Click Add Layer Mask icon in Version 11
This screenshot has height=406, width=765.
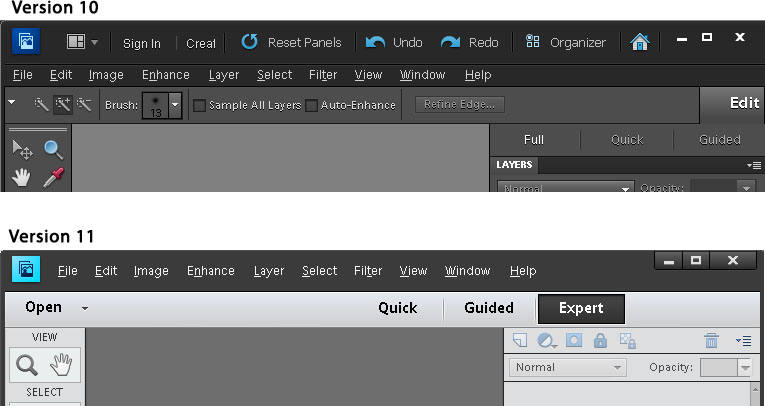pyautogui.click(x=574, y=340)
